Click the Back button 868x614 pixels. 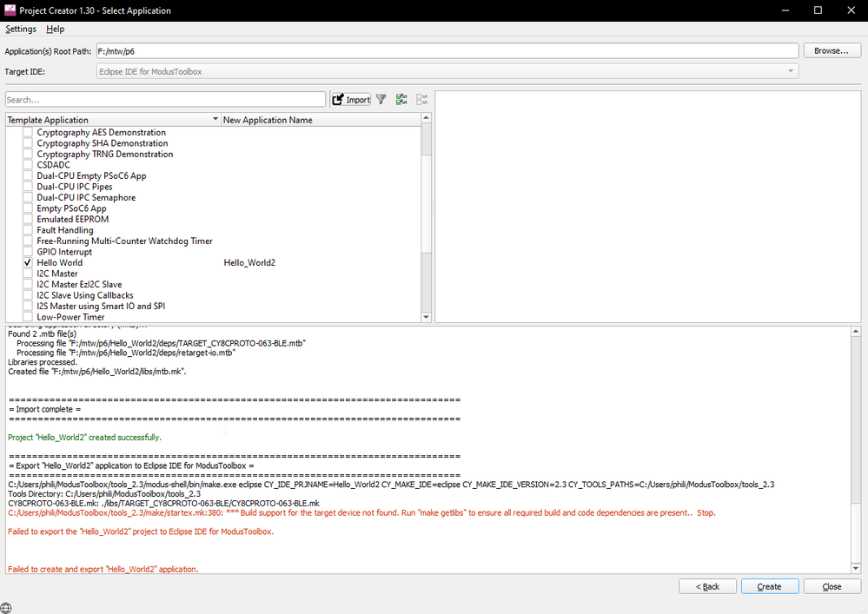point(707,586)
